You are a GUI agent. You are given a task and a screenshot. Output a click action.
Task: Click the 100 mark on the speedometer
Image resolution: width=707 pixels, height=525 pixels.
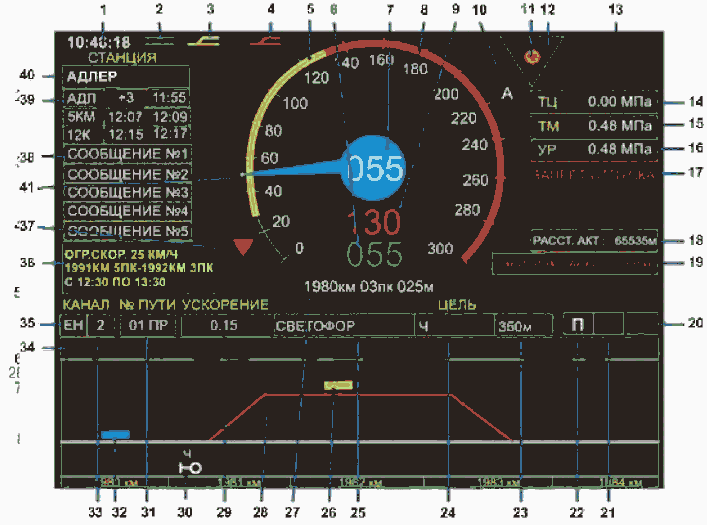pyautogui.click(x=295, y=103)
